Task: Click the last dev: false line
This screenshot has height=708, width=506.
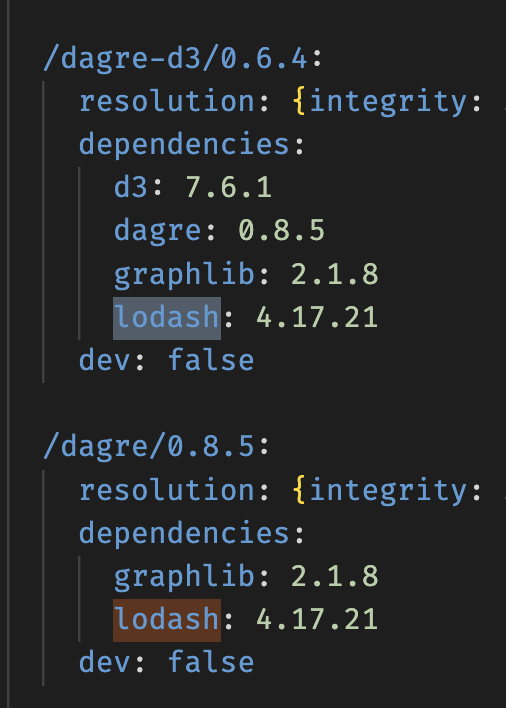Action: (167, 663)
